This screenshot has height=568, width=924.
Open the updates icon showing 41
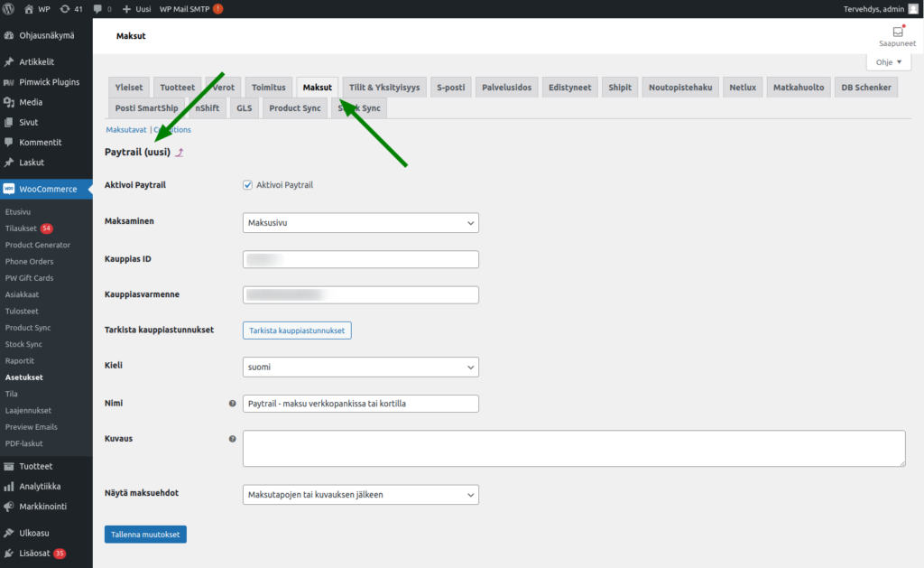tap(65, 9)
